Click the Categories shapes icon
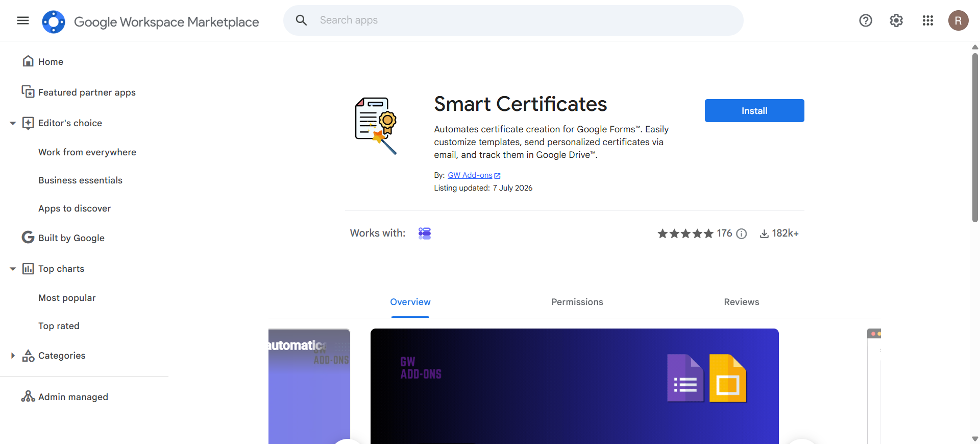Image resolution: width=980 pixels, height=444 pixels. (28, 356)
